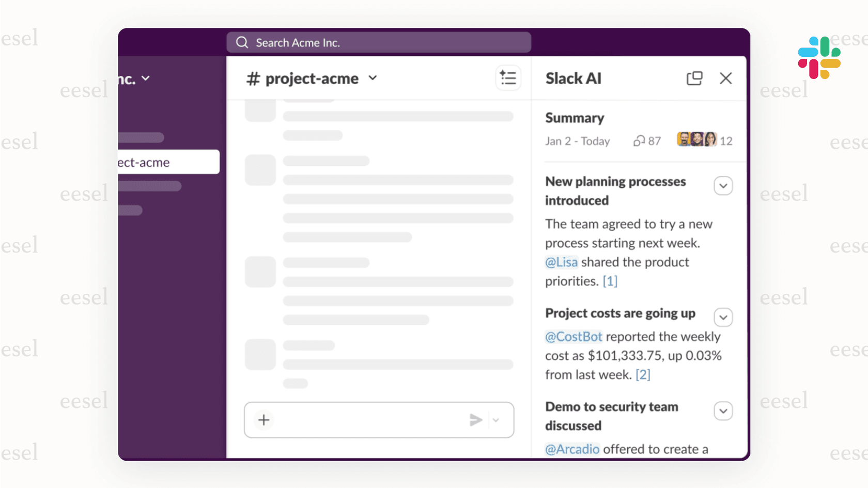Open the @CostBot mention link
This screenshot has width=868, height=488.
[x=573, y=336]
